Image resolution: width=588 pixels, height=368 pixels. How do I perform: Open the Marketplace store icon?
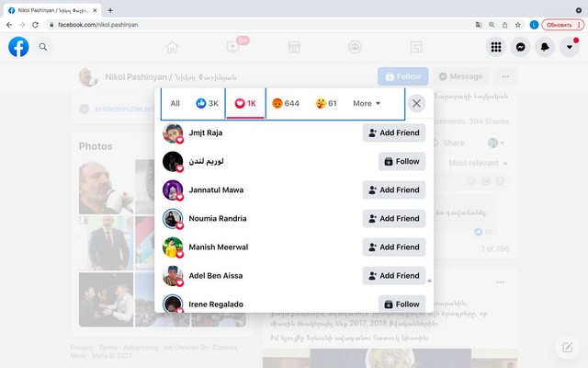[x=294, y=47]
